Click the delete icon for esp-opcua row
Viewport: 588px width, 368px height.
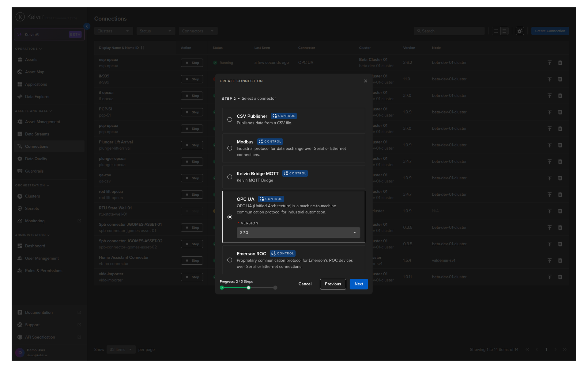(x=560, y=63)
